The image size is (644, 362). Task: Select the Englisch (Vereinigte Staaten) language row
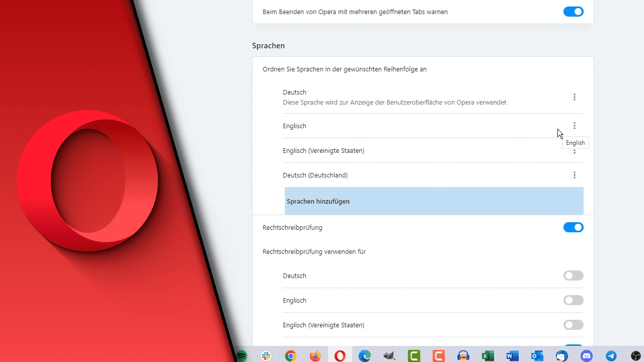433,150
